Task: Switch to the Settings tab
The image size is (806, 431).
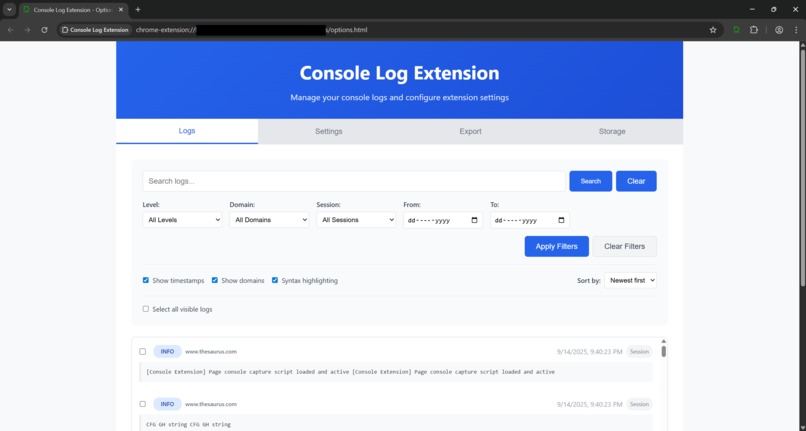Action: (328, 131)
